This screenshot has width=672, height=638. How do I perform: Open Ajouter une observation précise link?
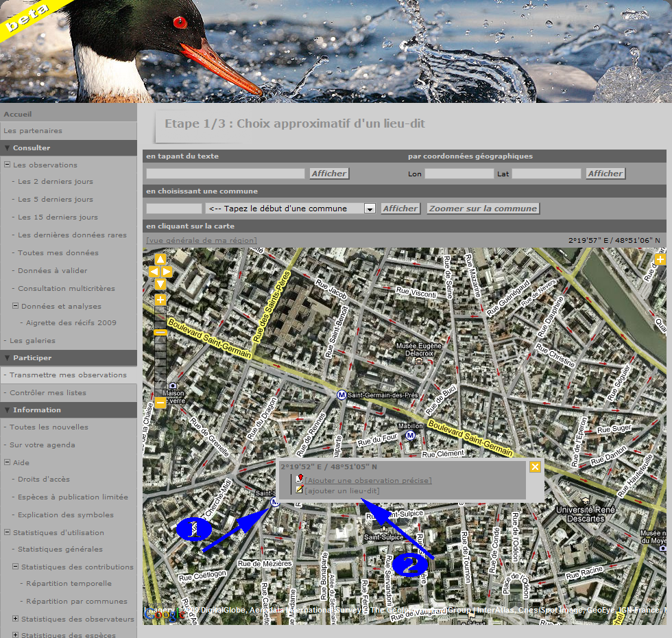click(368, 481)
